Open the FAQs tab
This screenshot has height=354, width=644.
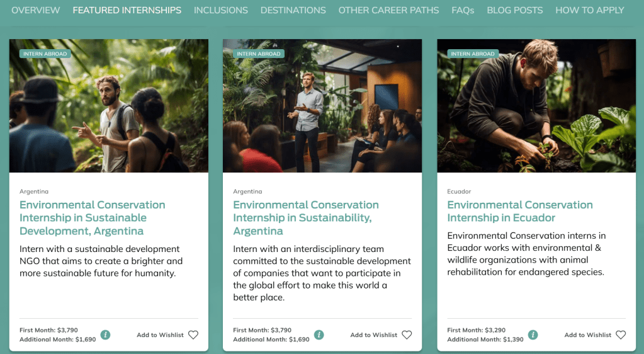click(x=463, y=10)
